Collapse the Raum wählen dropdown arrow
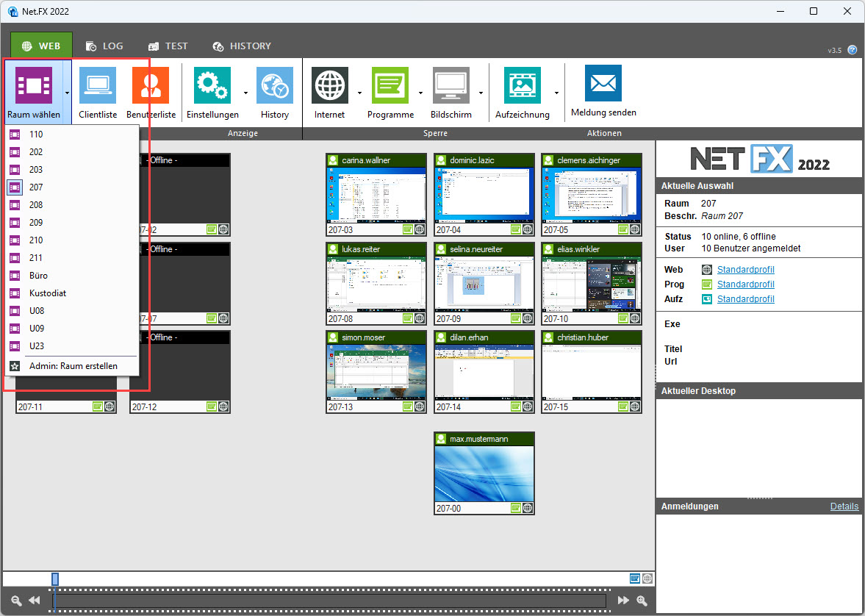 tap(68, 93)
